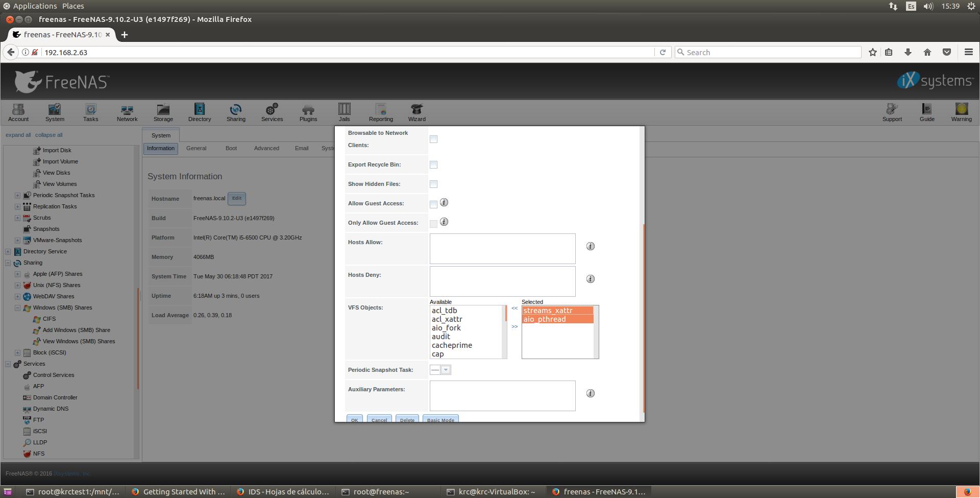
Task: Expand Apple (AFP) Shares tree node
Action: (x=17, y=274)
